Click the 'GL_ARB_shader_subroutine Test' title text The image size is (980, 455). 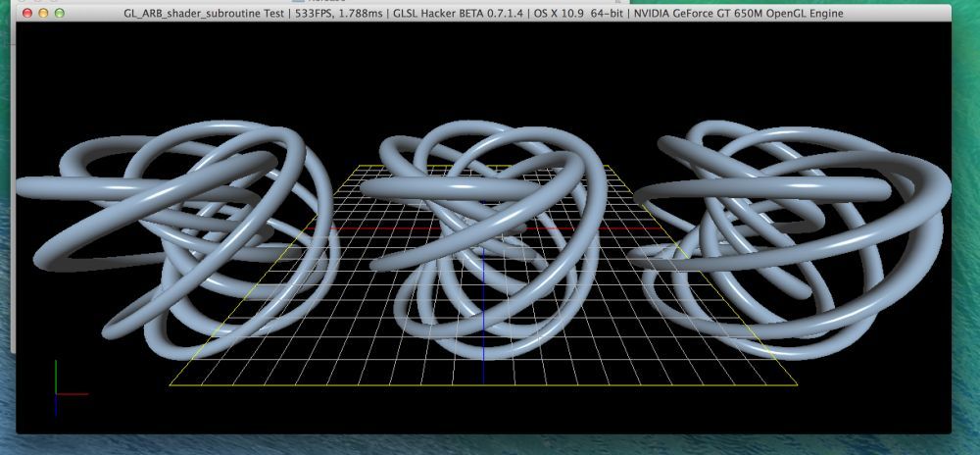205,13
